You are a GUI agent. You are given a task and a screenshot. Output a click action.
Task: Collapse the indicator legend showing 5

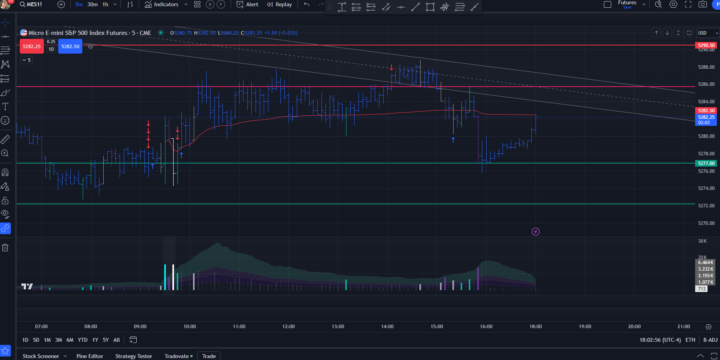[26, 60]
